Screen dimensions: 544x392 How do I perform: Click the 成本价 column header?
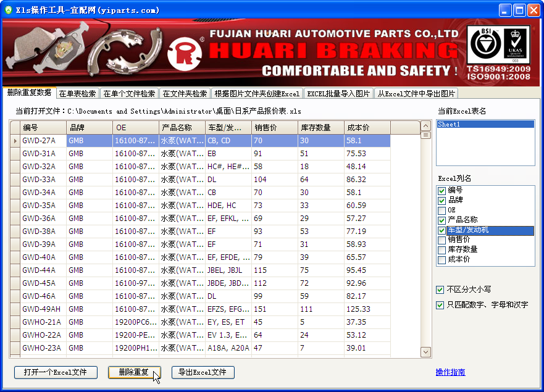[x=367, y=128]
